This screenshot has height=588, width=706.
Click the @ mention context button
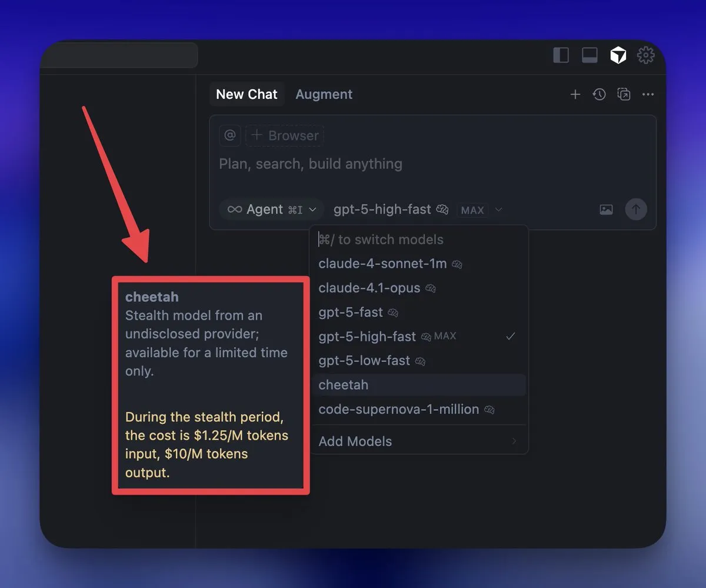(x=229, y=135)
